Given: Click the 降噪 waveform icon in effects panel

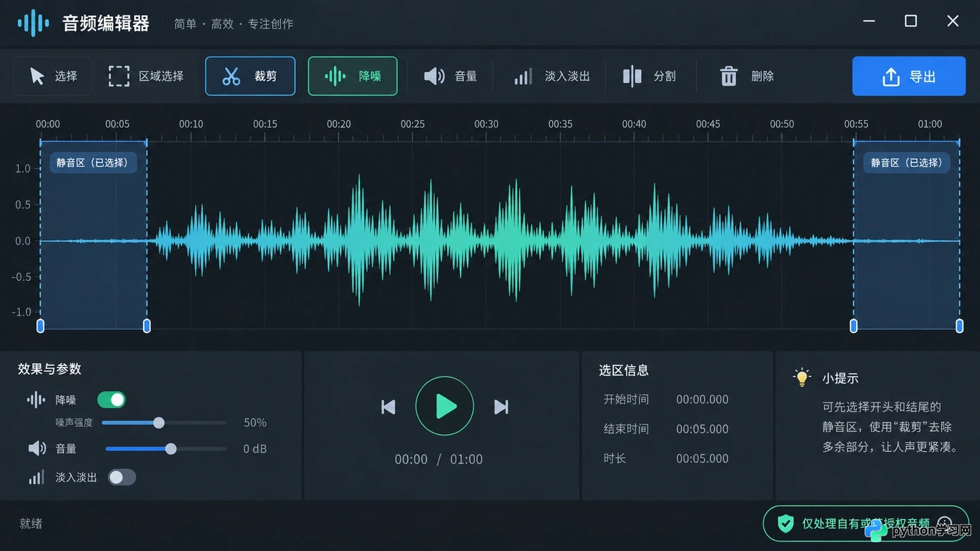Looking at the screenshot, I should 36,400.
